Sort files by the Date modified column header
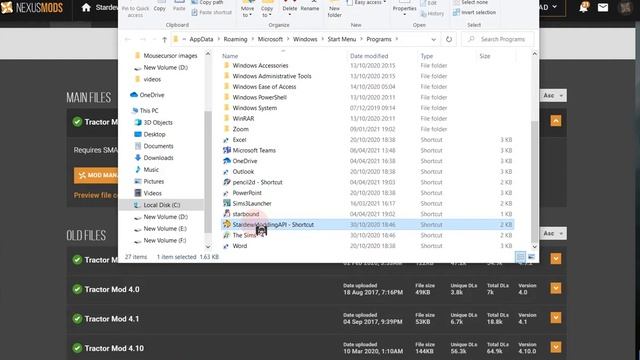 [x=369, y=56]
